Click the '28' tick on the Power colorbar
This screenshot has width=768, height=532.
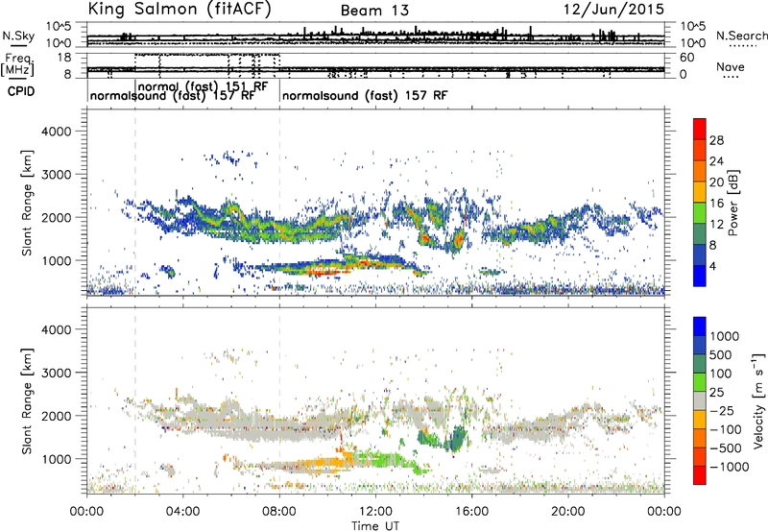point(716,140)
